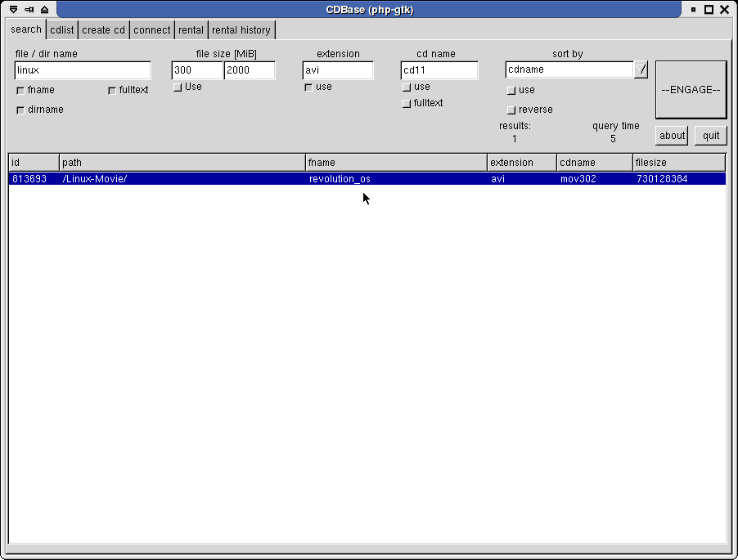
Task: Click the about button
Action: coord(672,136)
